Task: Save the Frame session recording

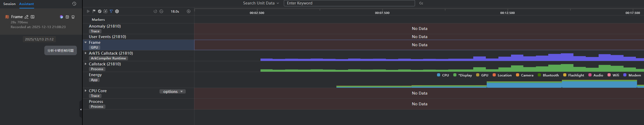Action: point(67,17)
